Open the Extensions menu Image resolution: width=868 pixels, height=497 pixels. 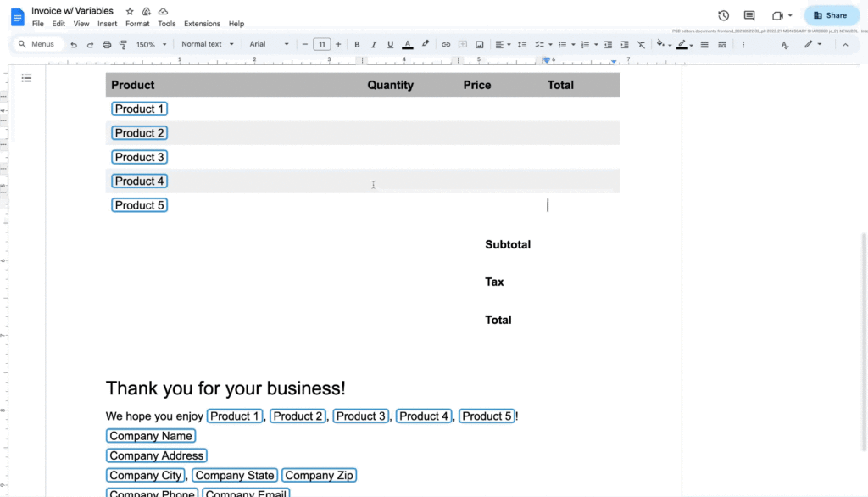coord(202,24)
